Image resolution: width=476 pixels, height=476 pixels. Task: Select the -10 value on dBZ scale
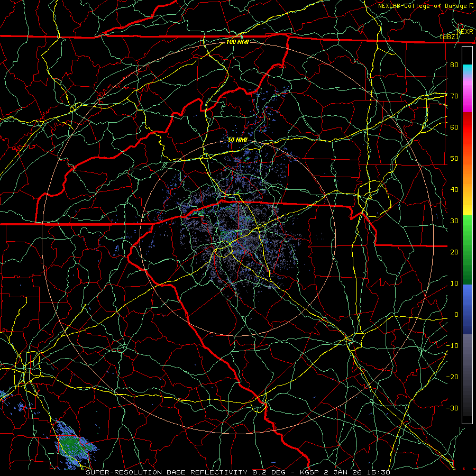pos(452,346)
